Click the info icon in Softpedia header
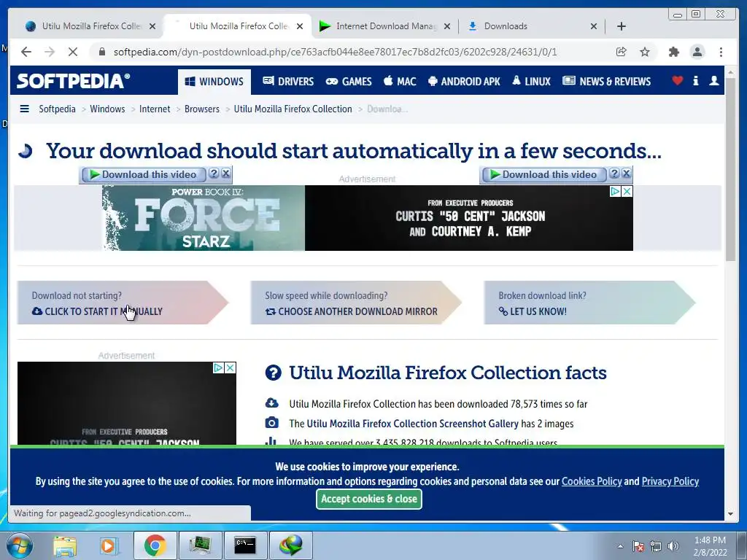The height and width of the screenshot is (560, 747). (695, 80)
